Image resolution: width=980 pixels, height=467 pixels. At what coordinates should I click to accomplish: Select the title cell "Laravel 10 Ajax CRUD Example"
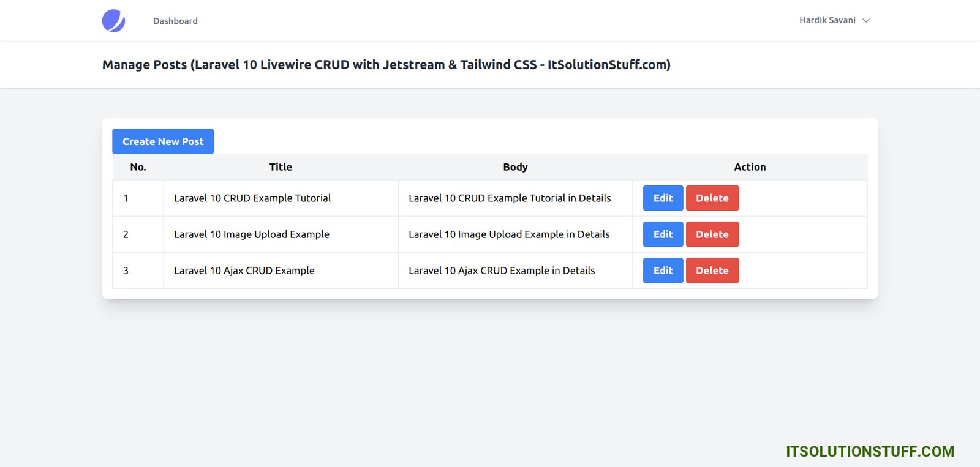[244, 271]
